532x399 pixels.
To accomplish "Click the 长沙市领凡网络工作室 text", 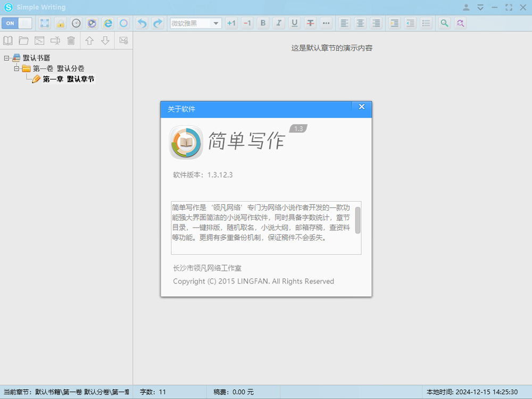I will coord(207,268).
